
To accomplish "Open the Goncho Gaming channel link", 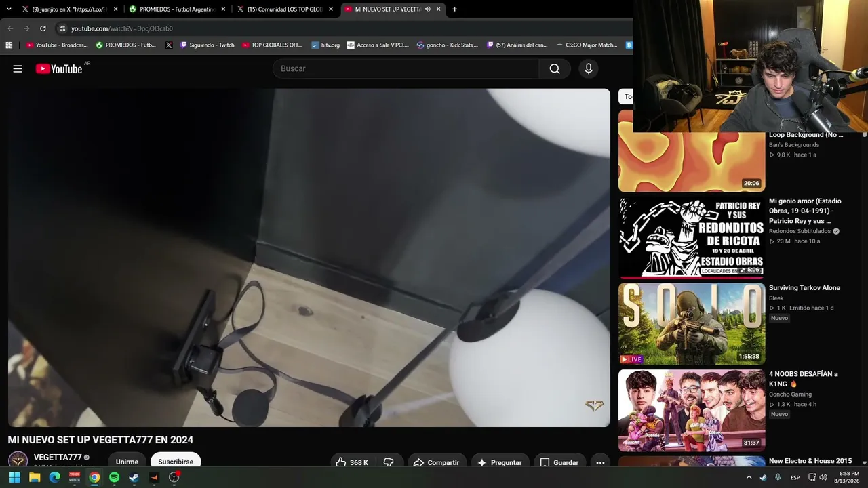I will [790, 394].
